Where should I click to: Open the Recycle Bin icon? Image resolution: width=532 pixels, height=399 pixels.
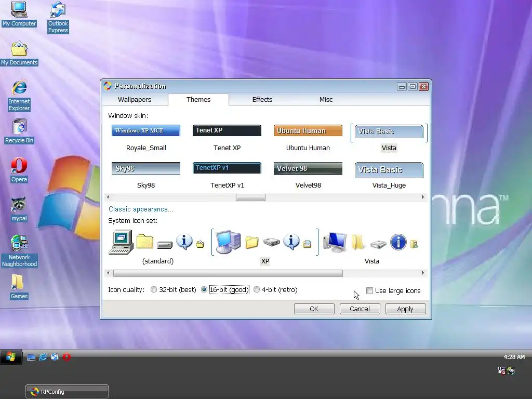click(19, 131)
